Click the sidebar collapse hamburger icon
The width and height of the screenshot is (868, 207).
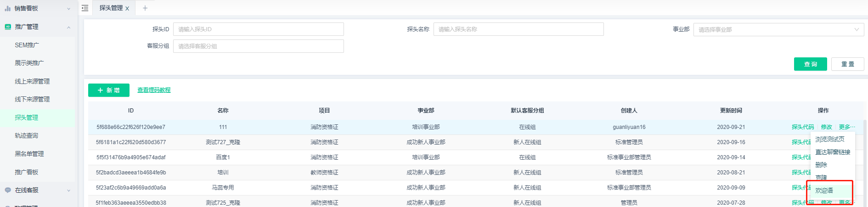[x=85, y=8]
